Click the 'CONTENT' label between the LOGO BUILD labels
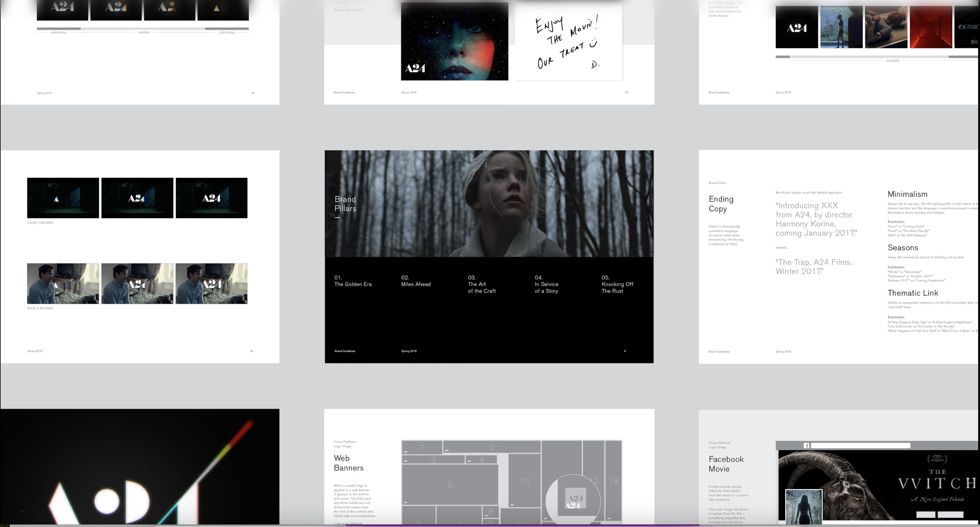 [144, 33]
